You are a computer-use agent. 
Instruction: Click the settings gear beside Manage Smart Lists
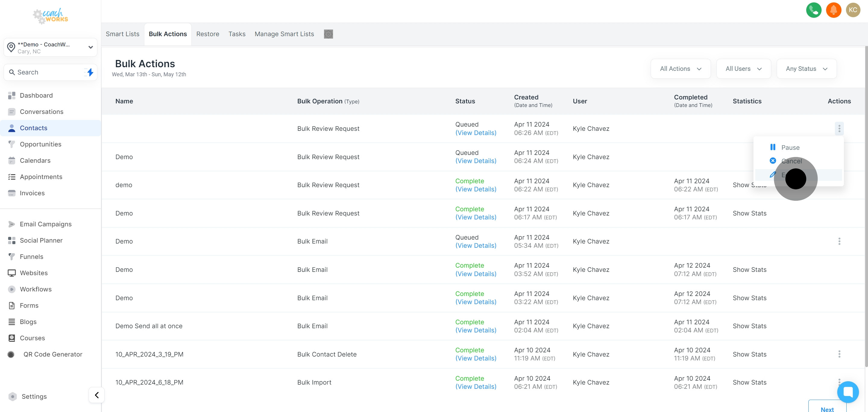[328, 34]
